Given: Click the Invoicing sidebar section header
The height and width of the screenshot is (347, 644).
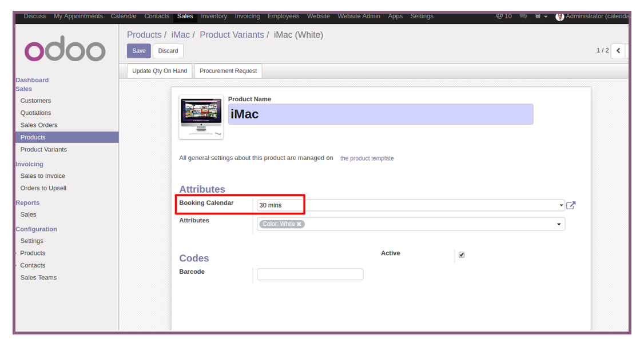Looking at the screenshot, I should point(29,164).
